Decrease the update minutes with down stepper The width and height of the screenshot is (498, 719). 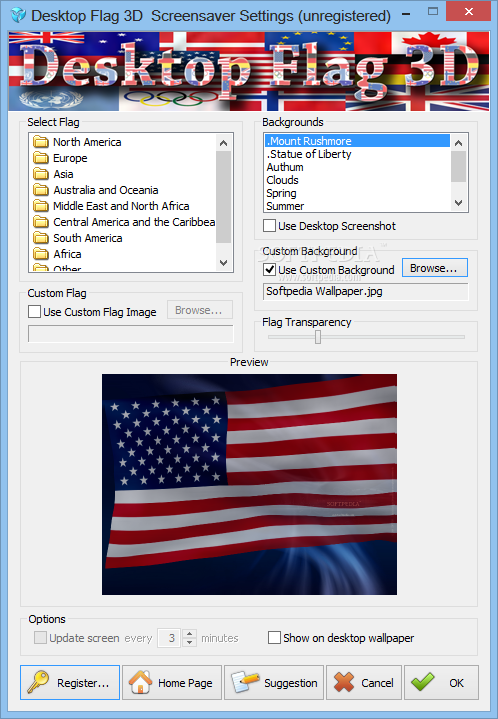(x=189, y=642)
